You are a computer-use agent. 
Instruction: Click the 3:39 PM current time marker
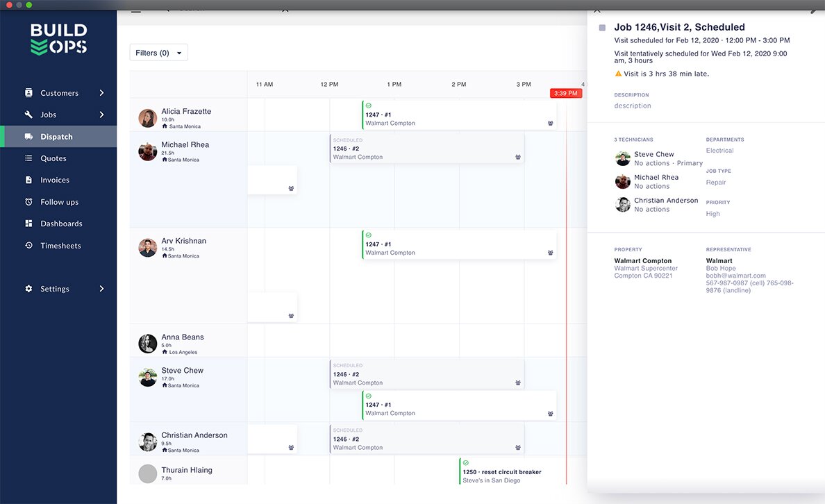(x=565, y=93)
